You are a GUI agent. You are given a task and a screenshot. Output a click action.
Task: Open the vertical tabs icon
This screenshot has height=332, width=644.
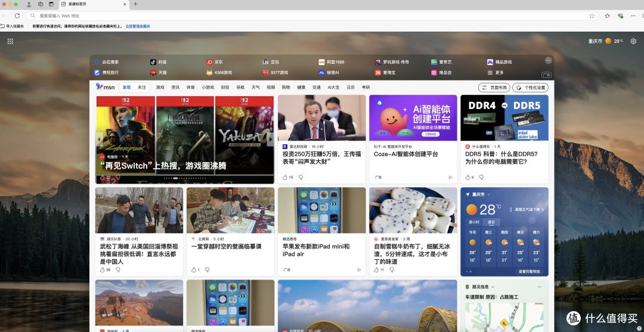click(x=51, y=4)
